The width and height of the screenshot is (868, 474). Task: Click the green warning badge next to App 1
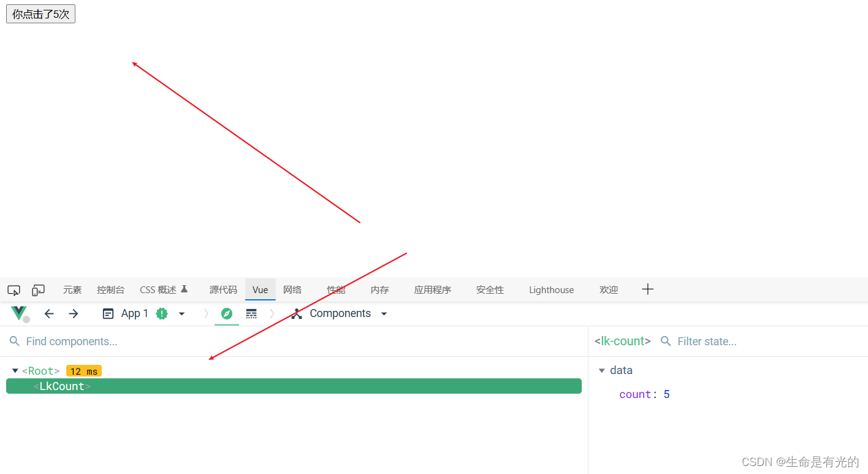(x=162, y=313)
